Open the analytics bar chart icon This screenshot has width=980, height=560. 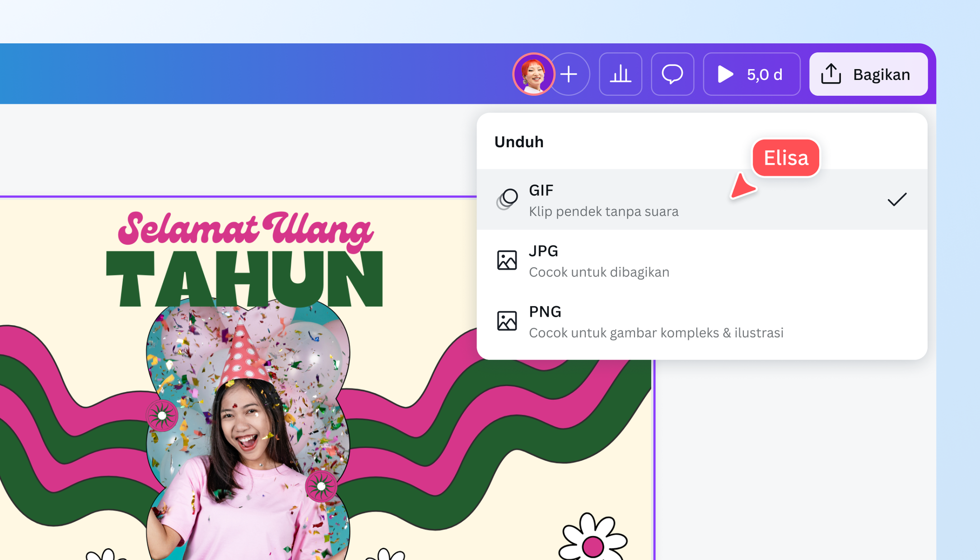point(620,74)
